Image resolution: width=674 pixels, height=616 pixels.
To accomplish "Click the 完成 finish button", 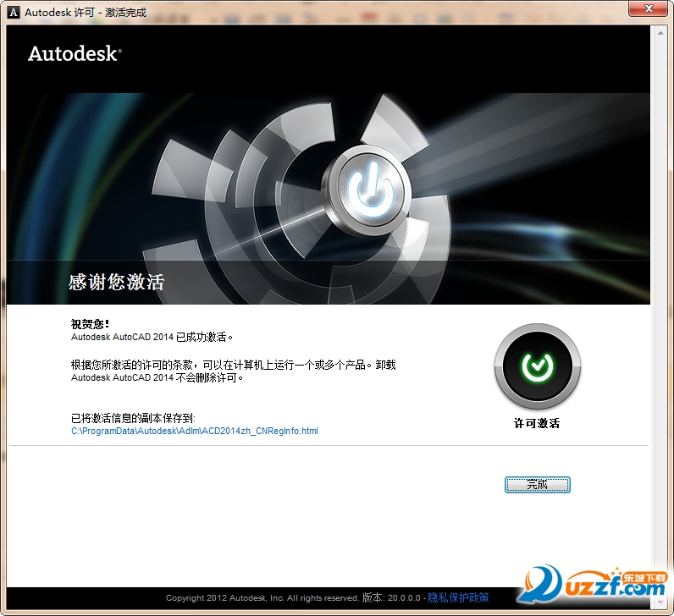I will click(x=538, y=485).
